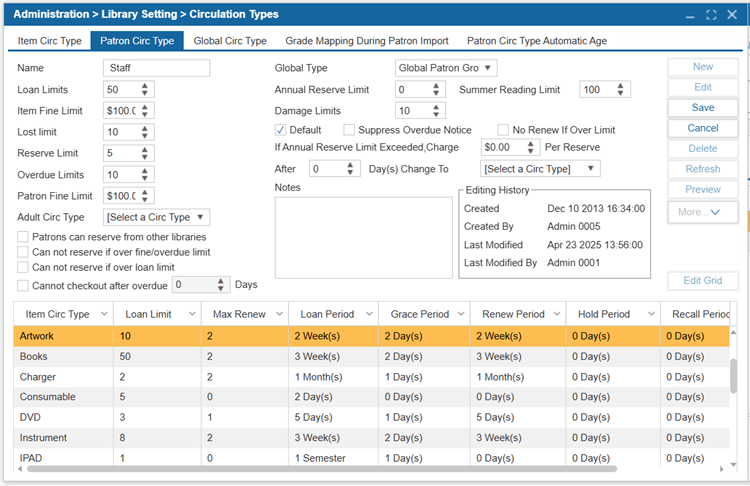Click the horizontal scrollbar under the grid
750x486 pixels.
pyautogui.click(x=320, y=469)
